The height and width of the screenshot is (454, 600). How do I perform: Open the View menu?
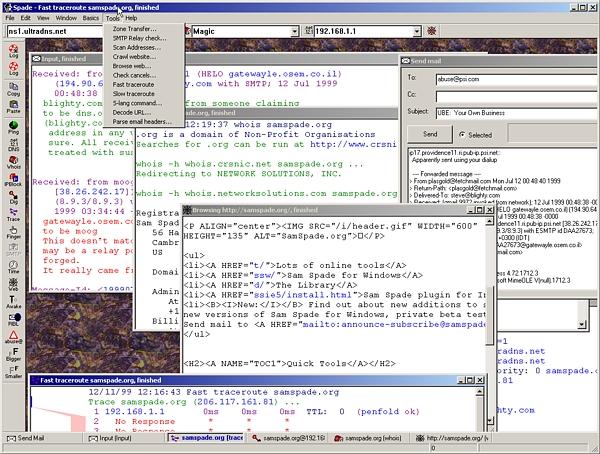(x=43, y=18)
